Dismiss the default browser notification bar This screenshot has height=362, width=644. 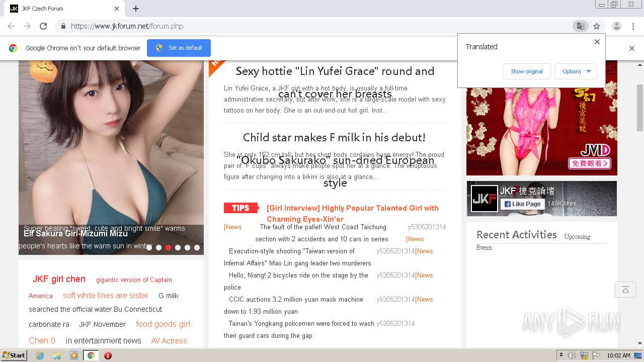[632, 48]
